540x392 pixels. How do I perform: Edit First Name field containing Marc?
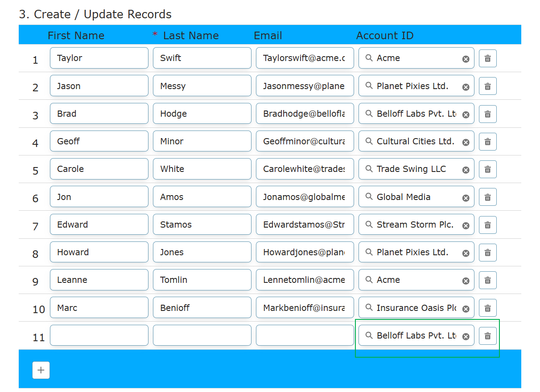[x=99, y=308]
